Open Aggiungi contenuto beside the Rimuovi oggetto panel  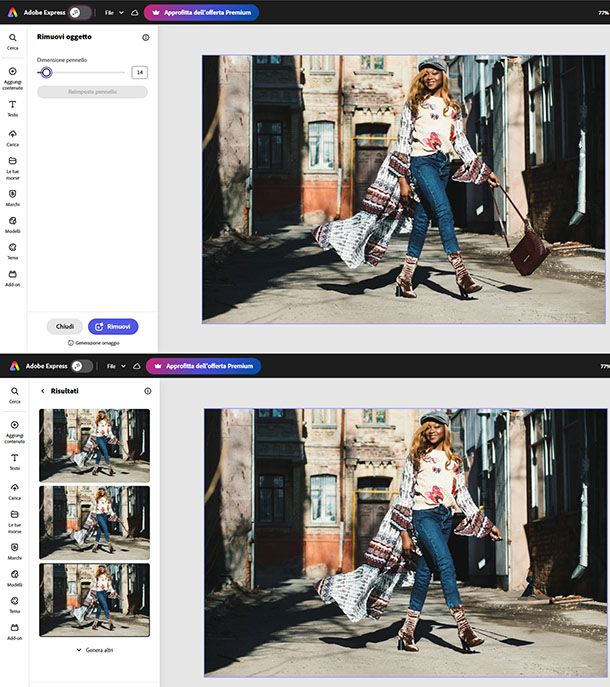[x=13, y=78]
